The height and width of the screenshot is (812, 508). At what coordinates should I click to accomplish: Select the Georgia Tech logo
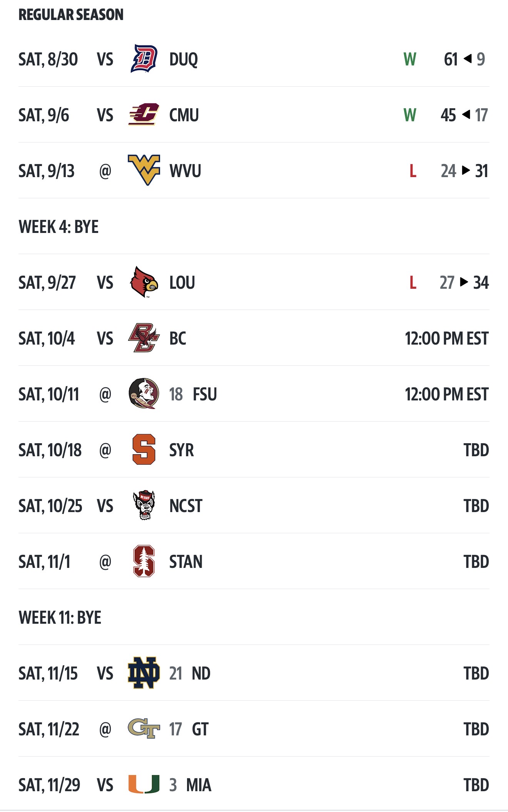tap(144, 728)
